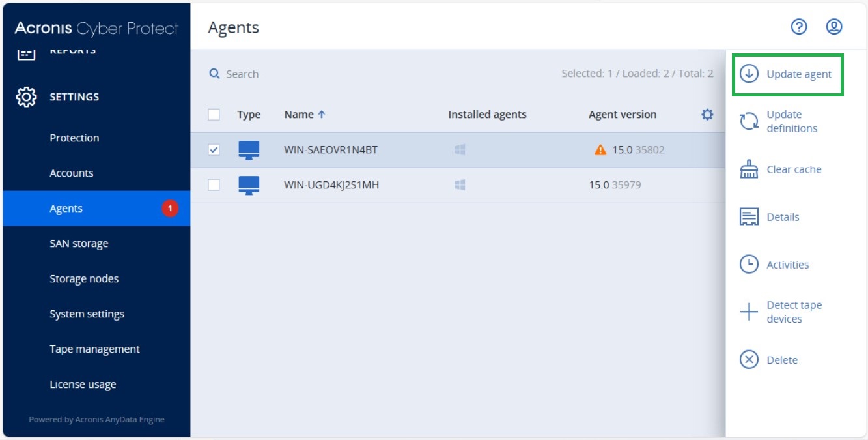Click the account profile icon

[833, 27]
